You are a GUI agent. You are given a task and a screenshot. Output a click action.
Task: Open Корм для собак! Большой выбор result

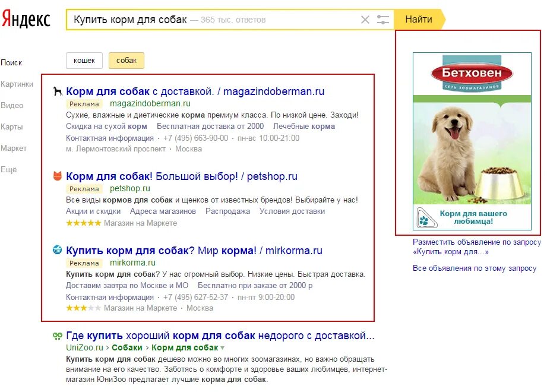click(x=181, y=176)
